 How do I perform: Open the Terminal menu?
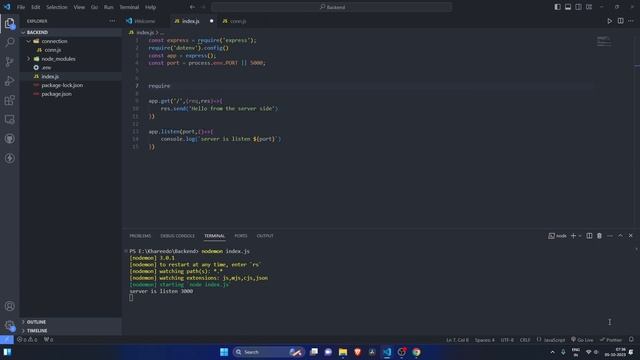(x=129, y=7)
